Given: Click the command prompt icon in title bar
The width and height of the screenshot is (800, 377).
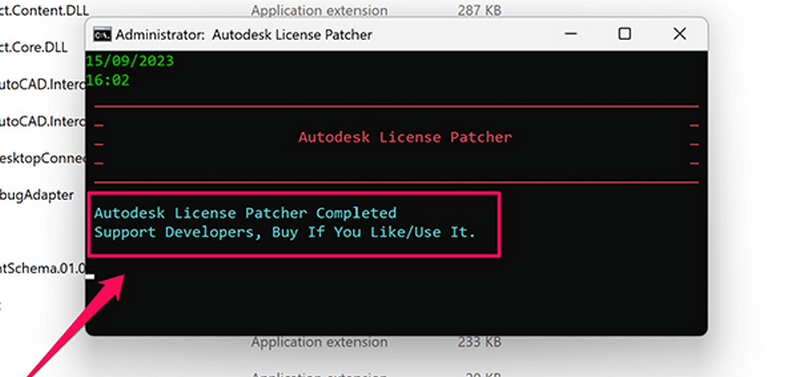Looking at the screenshot, I should click(x=102, y=35).
